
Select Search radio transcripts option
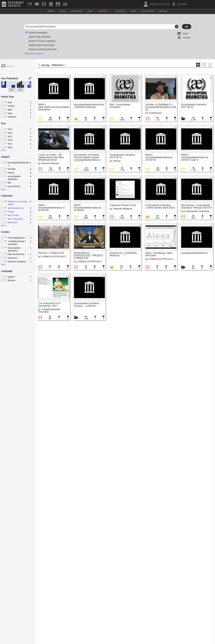[26, 45]
